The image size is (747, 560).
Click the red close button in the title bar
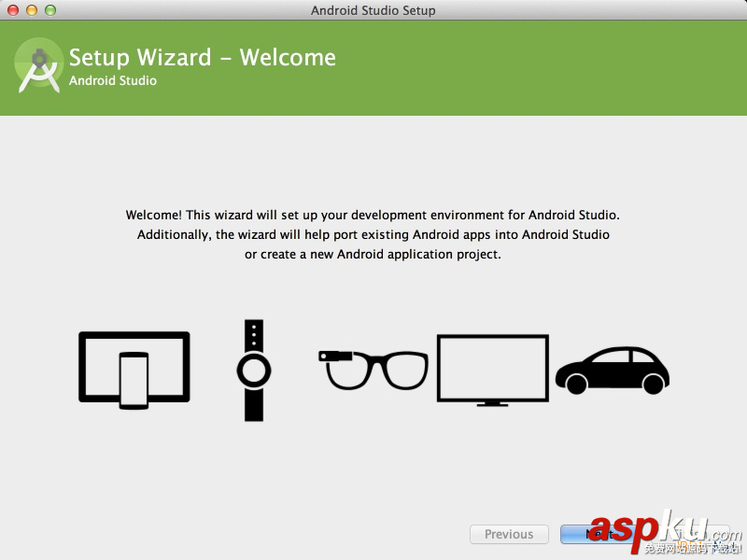coord(10,10)
